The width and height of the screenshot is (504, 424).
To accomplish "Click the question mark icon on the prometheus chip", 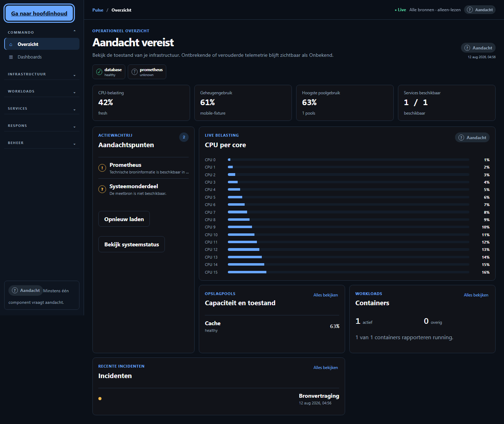I will coord(134,72).
